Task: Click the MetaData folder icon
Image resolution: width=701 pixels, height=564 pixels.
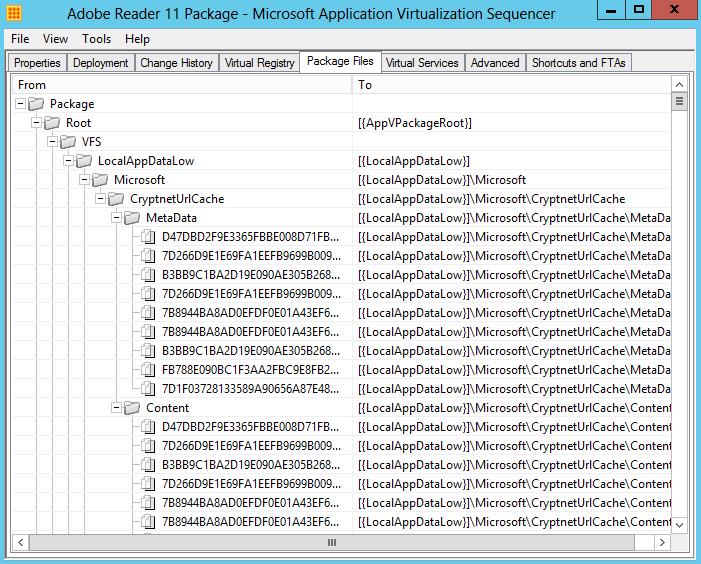Action: 132,218
